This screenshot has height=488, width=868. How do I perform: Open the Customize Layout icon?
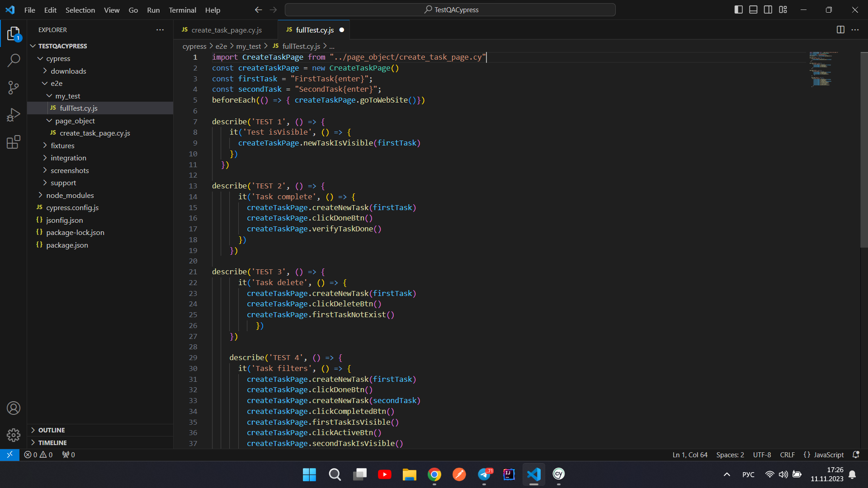point(783,9)
